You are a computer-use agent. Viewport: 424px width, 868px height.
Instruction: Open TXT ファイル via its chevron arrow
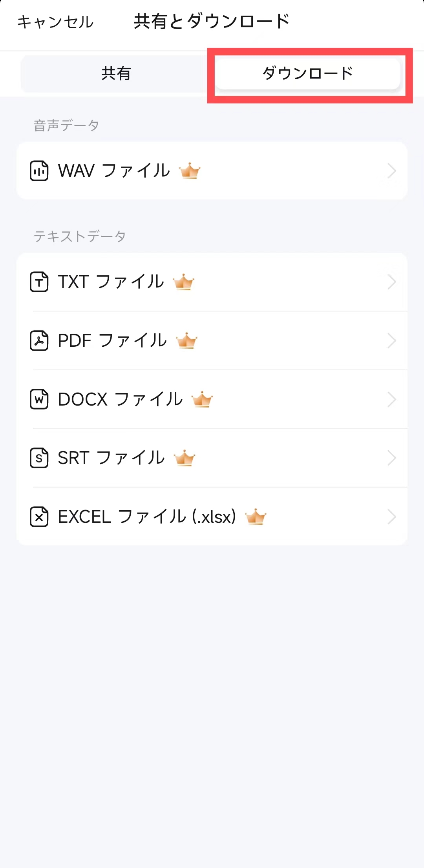pyautogui.click(x=391, y=282)
